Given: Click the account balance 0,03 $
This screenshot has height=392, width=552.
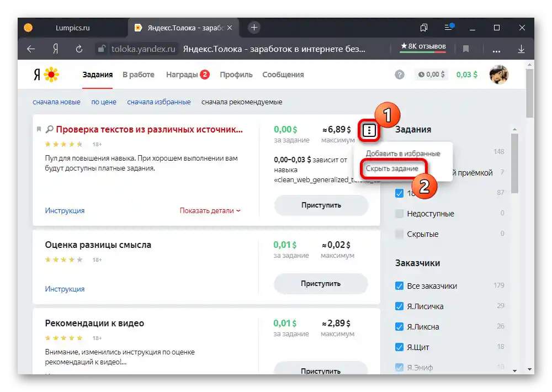Looking at the screenshot, I should click(x=467, y=75).
